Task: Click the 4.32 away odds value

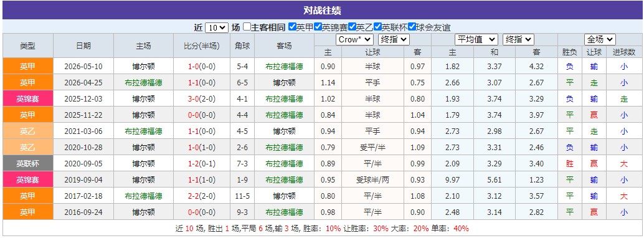Action: tap(536, 66)
